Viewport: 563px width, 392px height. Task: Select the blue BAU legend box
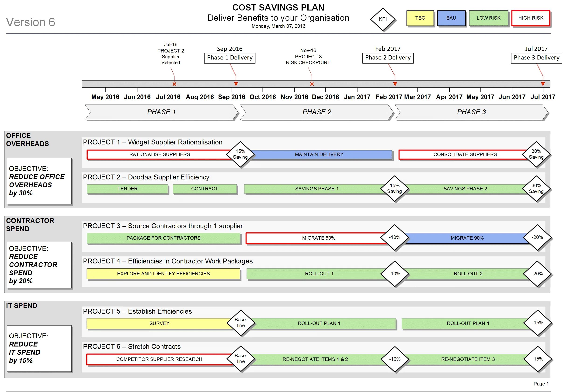coord(451,18)
